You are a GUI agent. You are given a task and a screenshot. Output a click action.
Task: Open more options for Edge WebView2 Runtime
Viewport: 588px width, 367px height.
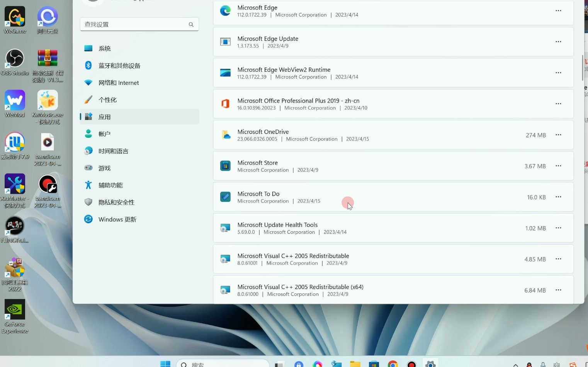click(x=558, y=73)
